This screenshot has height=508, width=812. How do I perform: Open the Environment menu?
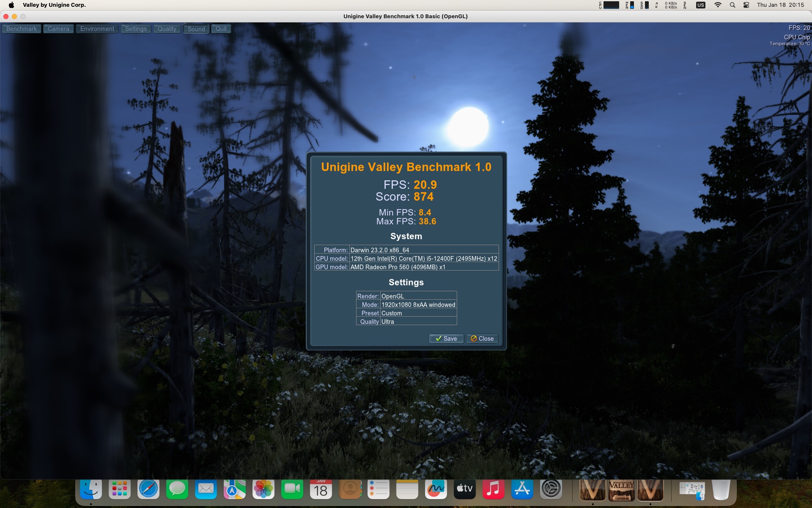(97, 29)
